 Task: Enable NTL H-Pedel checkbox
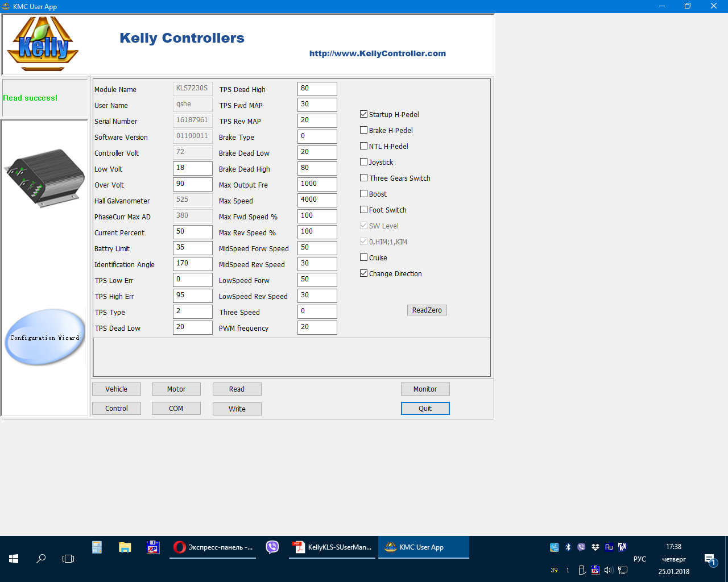coord(364,146)
